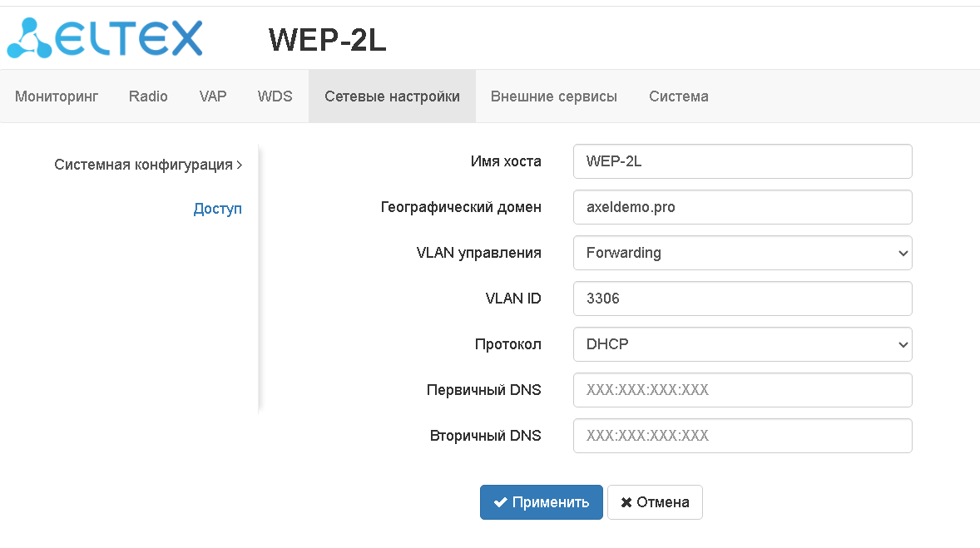
Task: Switch to the Мониторинг tab
Action: click(57, 96)
